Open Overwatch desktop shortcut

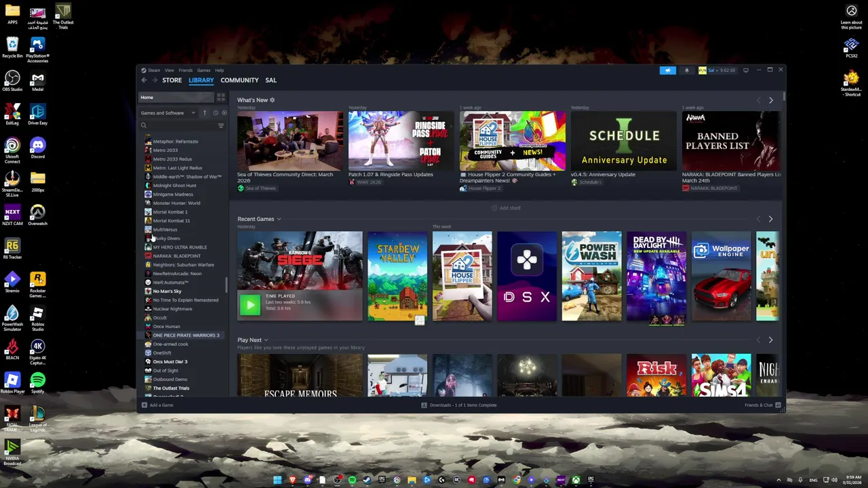(x=37, y=215)
